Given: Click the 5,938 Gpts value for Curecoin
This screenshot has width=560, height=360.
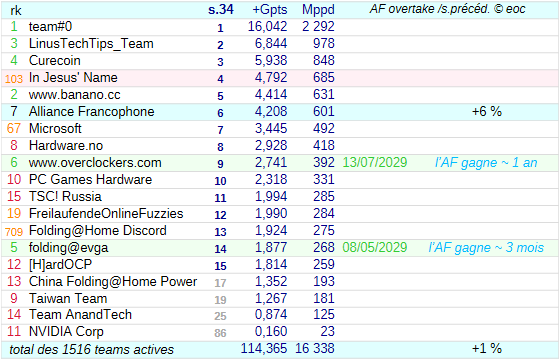Looking at the screenshot, I should (271, 60).
